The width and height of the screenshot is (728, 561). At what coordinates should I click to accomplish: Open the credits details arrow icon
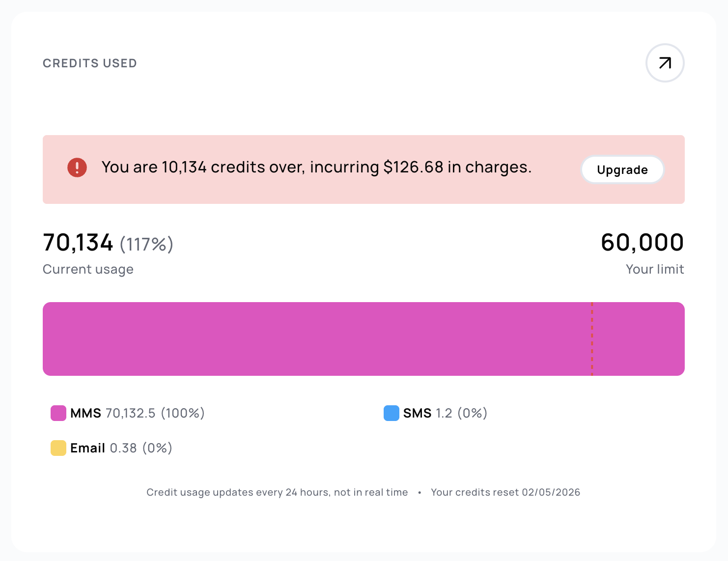click(665, 63)
